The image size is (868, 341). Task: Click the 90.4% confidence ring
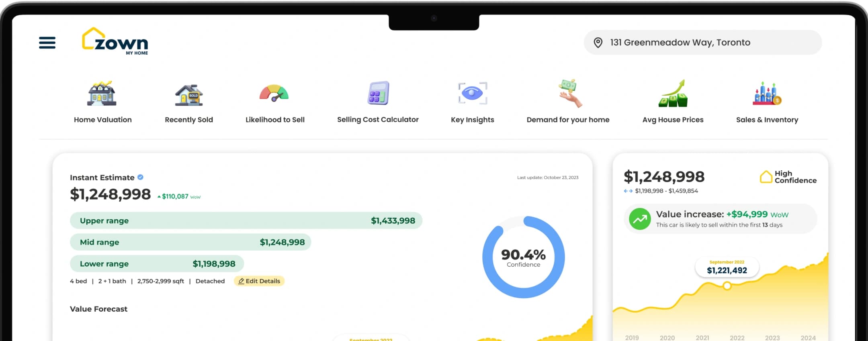pyautogui.click(x=523, y=257)
